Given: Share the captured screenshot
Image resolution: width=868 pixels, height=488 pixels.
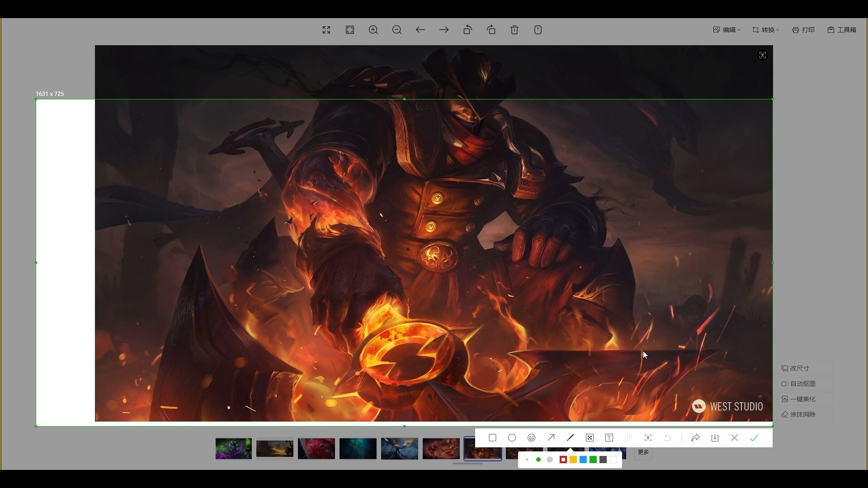Looking at the screenshot, I should (x=696, y=438).
